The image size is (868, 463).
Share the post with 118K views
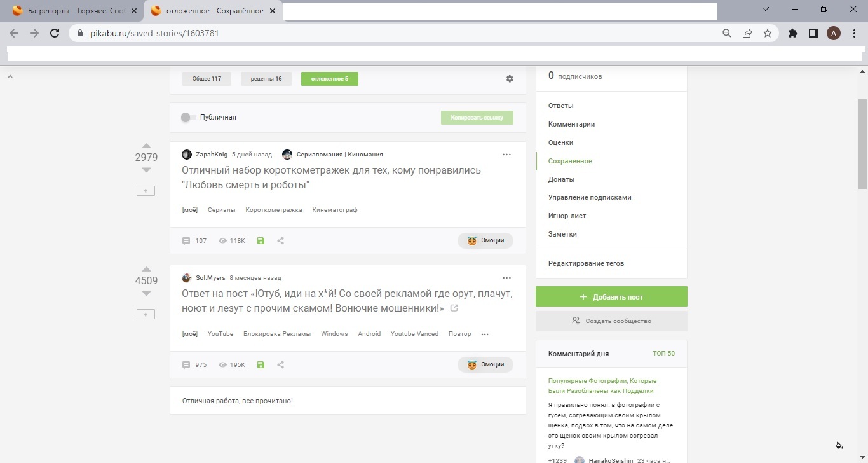(280, 241)
